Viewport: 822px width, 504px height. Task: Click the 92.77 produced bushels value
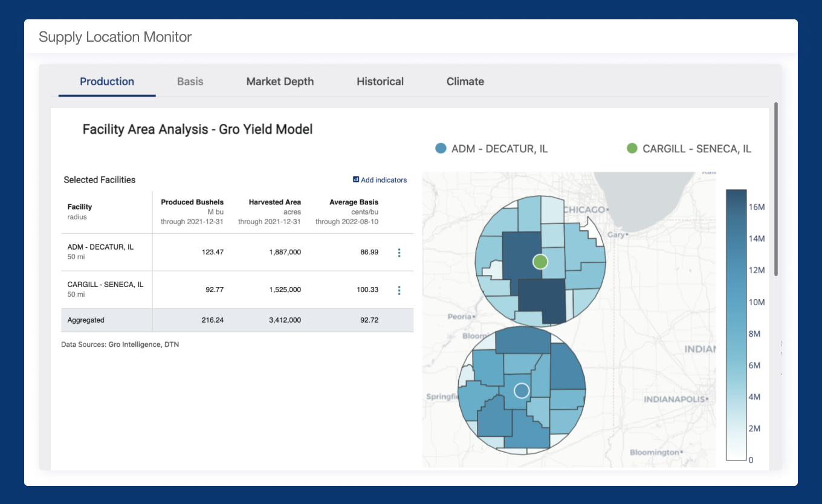[x=215, y=289]
